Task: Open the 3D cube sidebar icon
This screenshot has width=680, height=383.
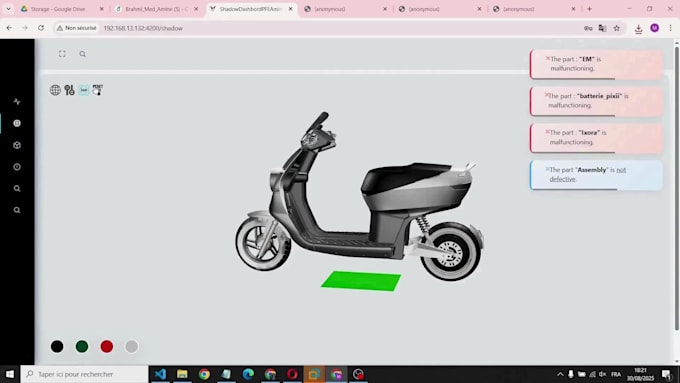Action: click(17, 145)
